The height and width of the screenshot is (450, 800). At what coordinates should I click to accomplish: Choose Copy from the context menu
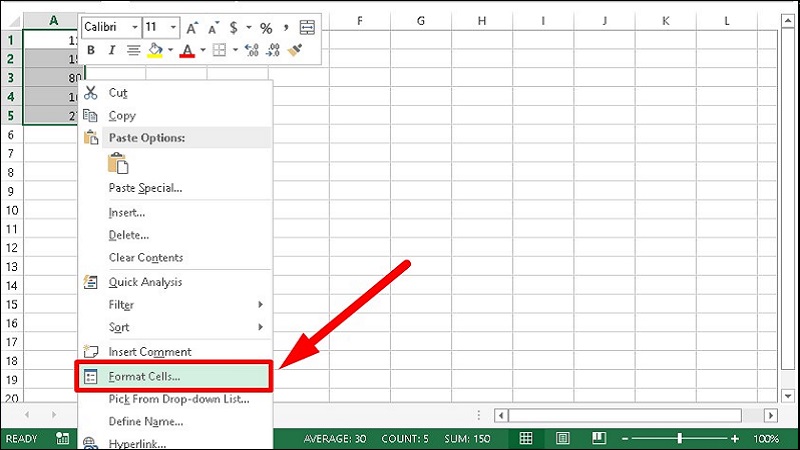(174, 116)
